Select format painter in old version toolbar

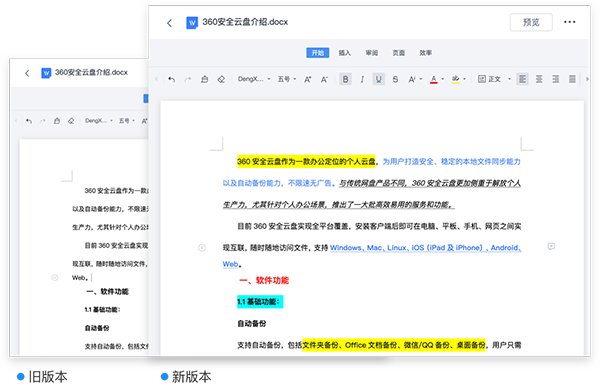(x=57, y=121)
